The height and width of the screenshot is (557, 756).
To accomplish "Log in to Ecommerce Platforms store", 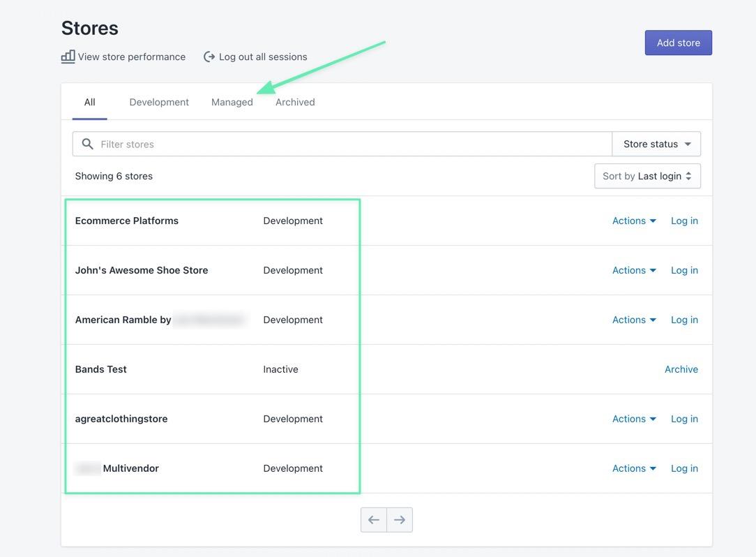I will tap(684, 221).
